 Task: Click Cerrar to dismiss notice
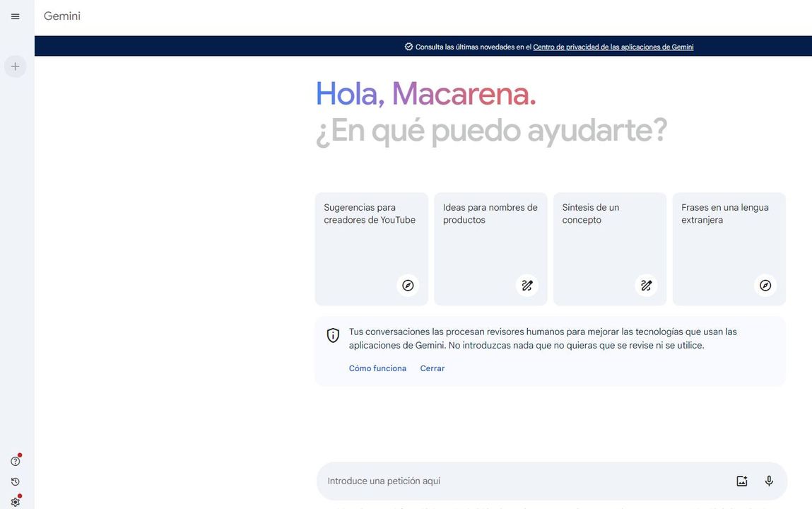(x=433, y=368)
